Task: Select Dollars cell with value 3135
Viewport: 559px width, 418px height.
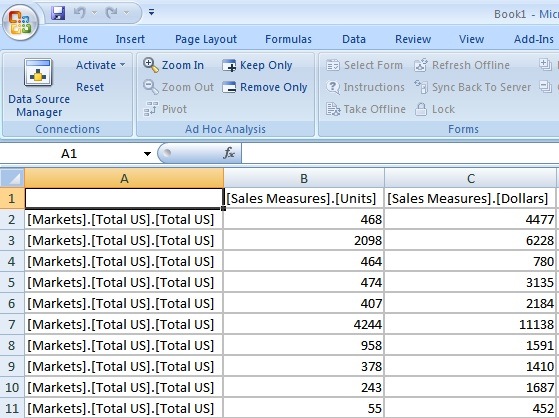Action: pos(471,282)
